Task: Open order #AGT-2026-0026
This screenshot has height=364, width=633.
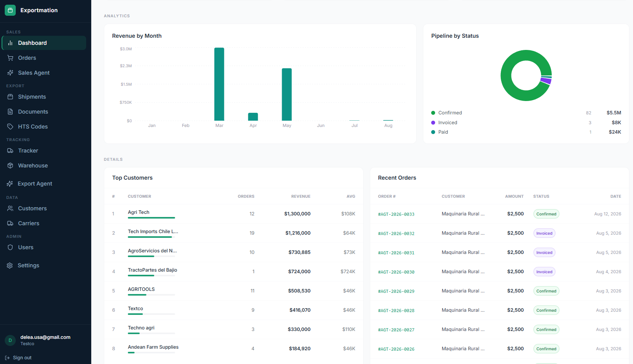Action: coord(396,349)
